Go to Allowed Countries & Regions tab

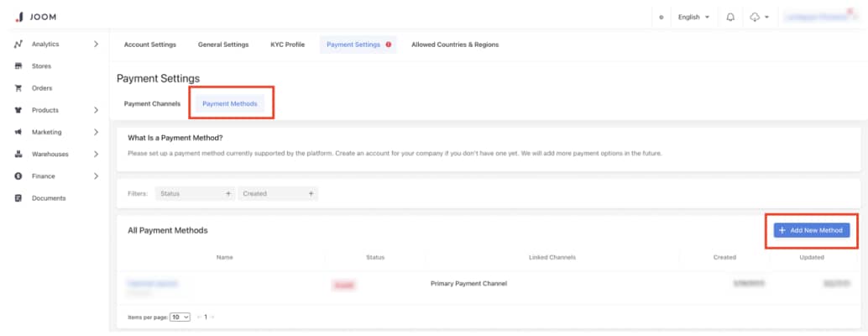[x=454, y=45]
